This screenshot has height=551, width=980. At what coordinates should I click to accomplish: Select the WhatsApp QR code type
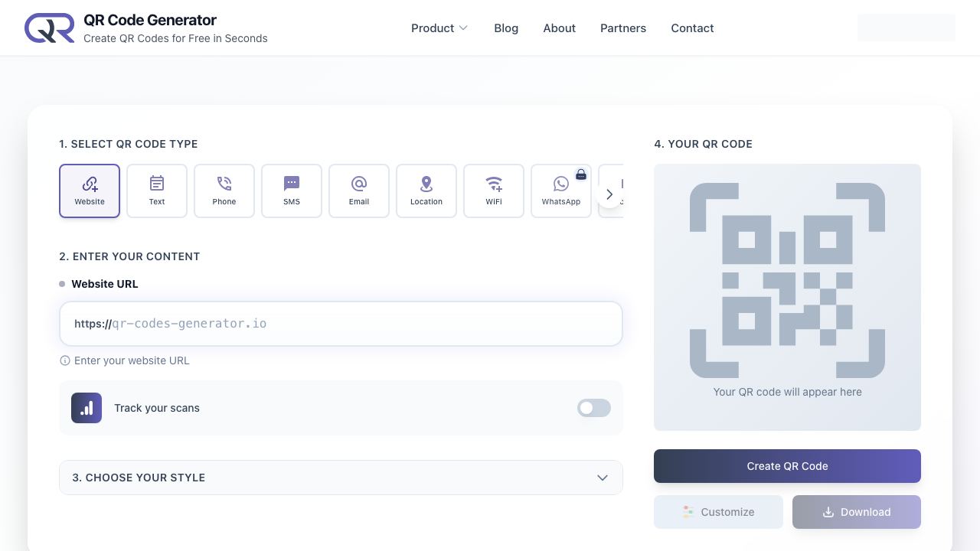(561, 191)
